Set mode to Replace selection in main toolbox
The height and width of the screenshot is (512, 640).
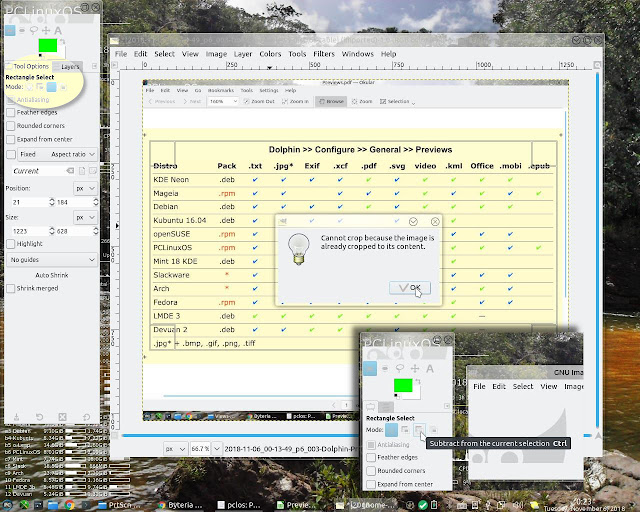point(30,87)
